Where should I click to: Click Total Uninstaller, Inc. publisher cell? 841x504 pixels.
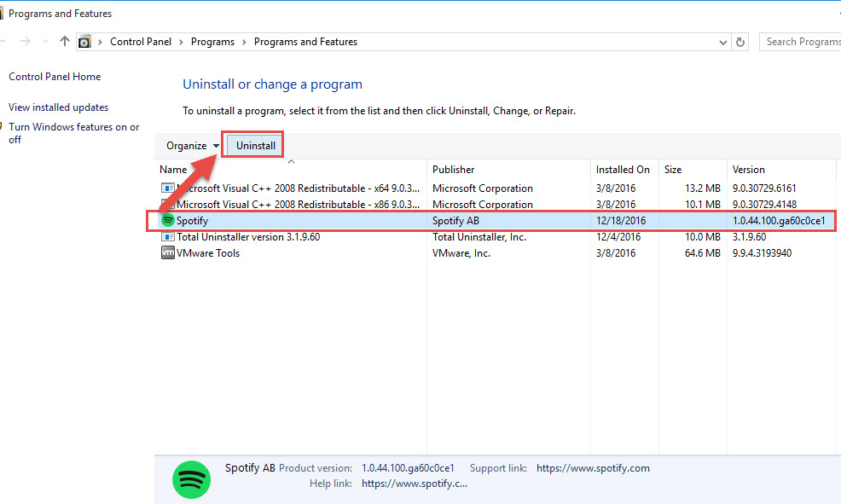[x=479, y=236]
